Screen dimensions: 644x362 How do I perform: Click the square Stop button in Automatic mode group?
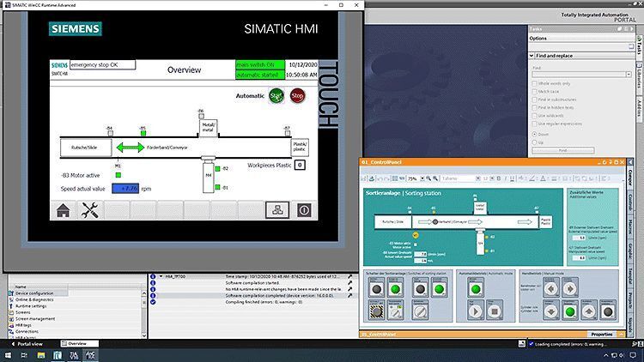pyautogui.click(x=495, y=311)
